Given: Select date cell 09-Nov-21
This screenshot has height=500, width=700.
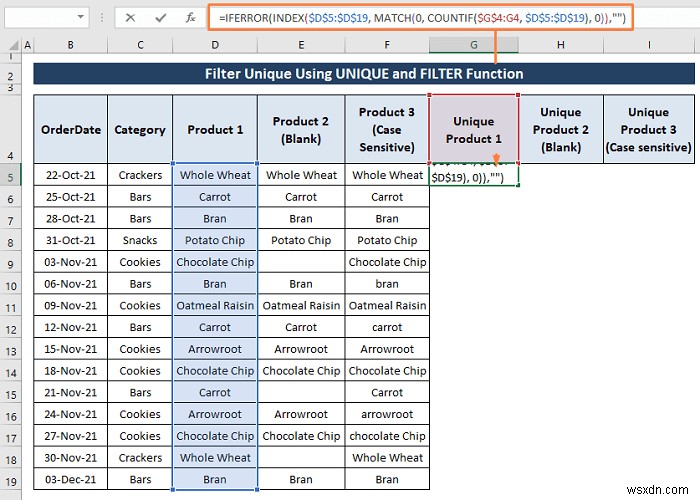Looking at the screenshot, I should (71, 305).
